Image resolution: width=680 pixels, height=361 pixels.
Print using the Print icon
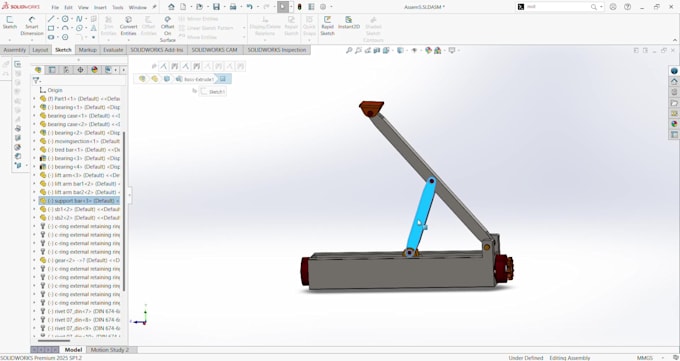[233, 7]
